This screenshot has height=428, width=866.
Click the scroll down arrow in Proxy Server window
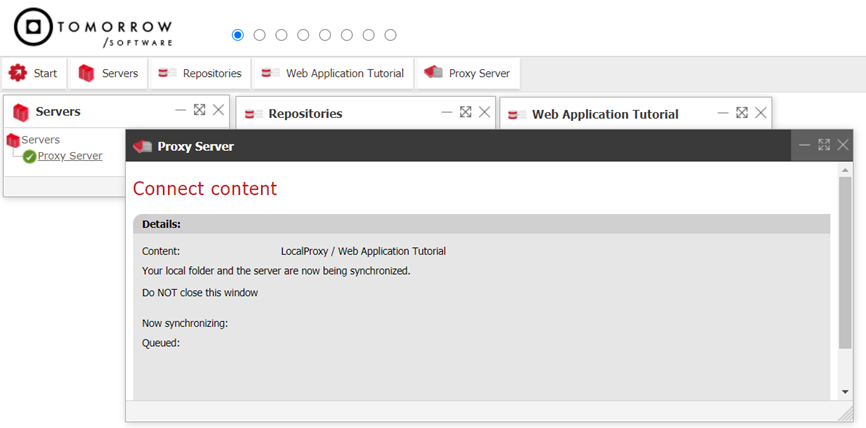pyautogui.click(x=845, y=392)
